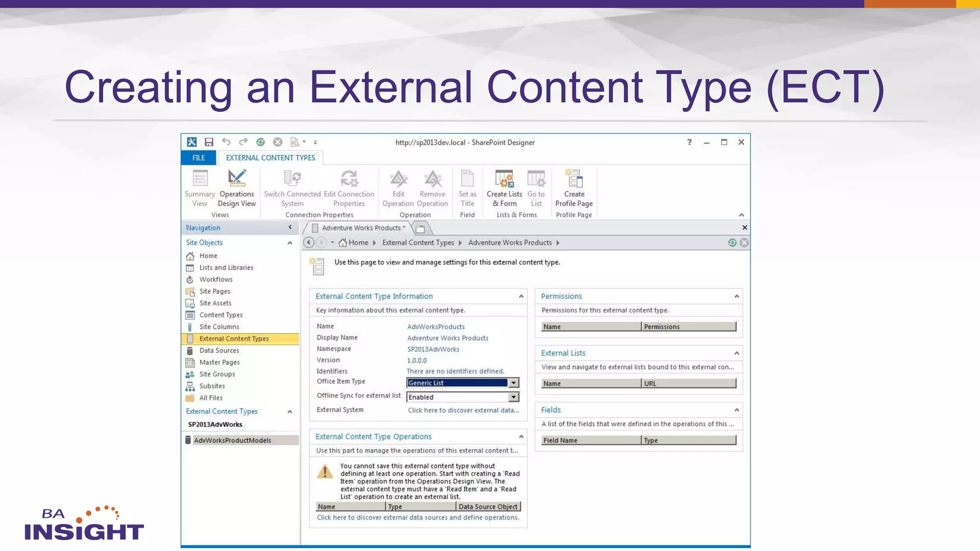The width and height of the screenshot is (980, 551).
Task: Click the green Refresh icon in title bar
Action: 260,142
